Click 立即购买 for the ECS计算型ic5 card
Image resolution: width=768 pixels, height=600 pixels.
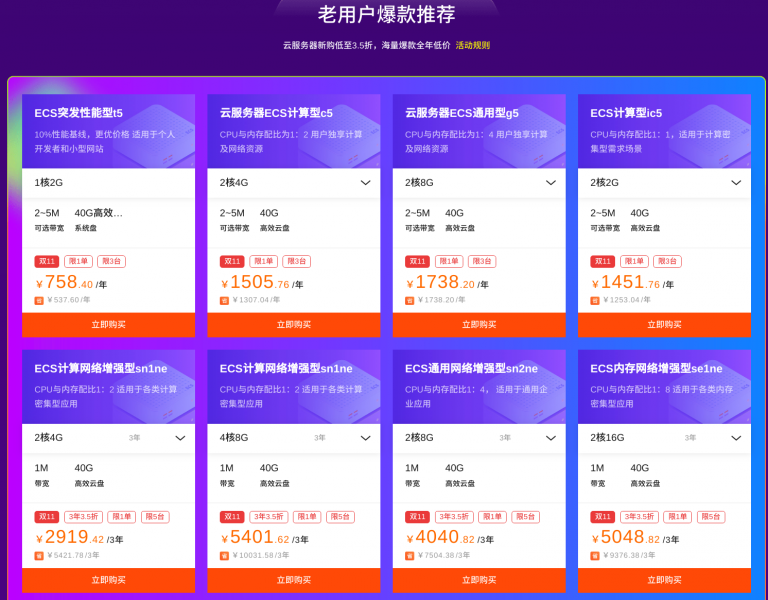(x=664, y=325)
